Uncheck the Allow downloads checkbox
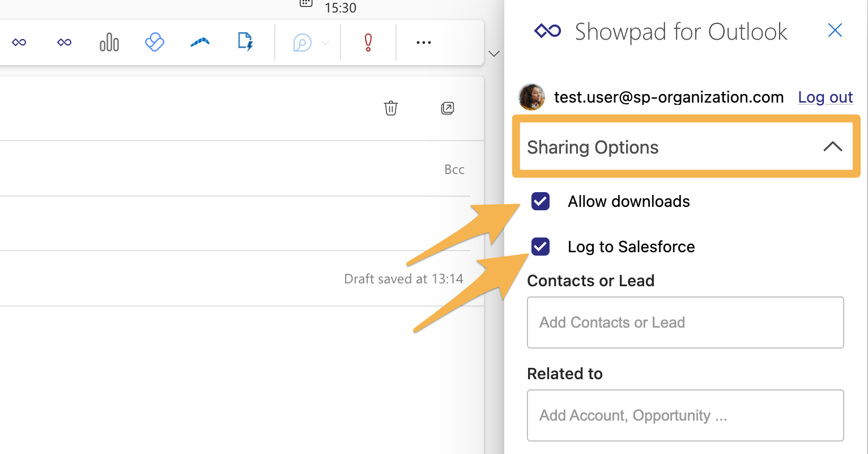The width and height of the screenshot is (868, 454). (541, 201)
